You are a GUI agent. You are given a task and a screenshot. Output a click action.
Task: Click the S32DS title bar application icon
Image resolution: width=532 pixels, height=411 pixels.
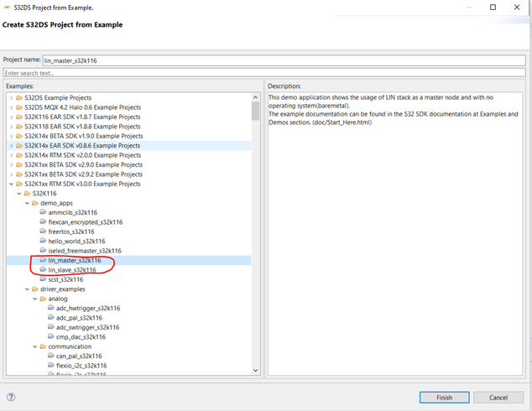7,7
